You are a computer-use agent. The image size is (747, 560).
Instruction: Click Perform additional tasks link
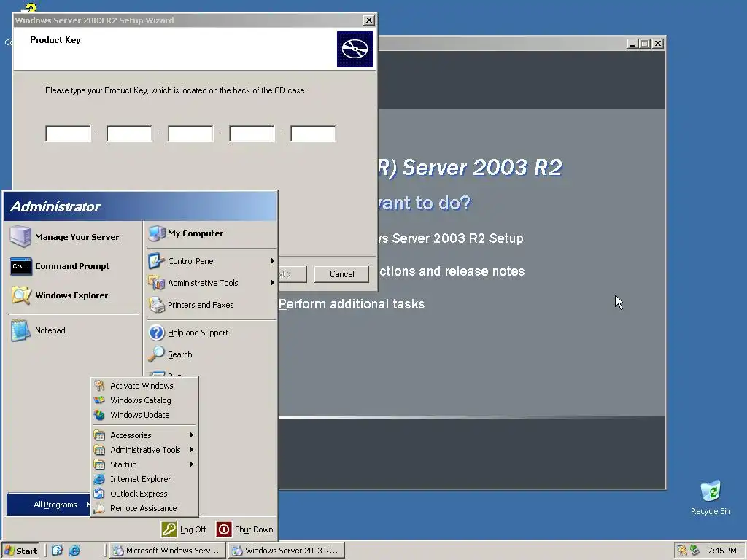click(351, 304)
